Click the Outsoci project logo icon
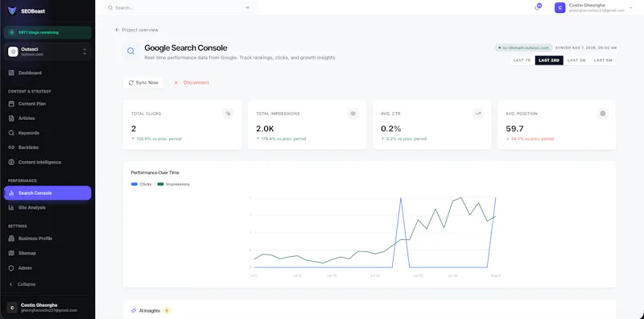The image size is (644, 319). pyautogui.click(x=13, y=52)
